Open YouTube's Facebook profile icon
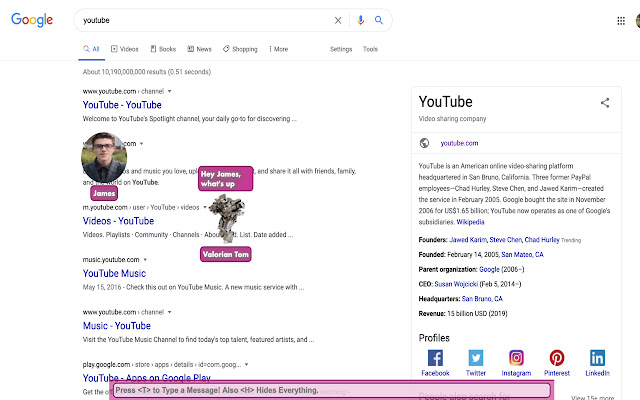The height and width of the screenshot is (400, 640). [435, 358]
